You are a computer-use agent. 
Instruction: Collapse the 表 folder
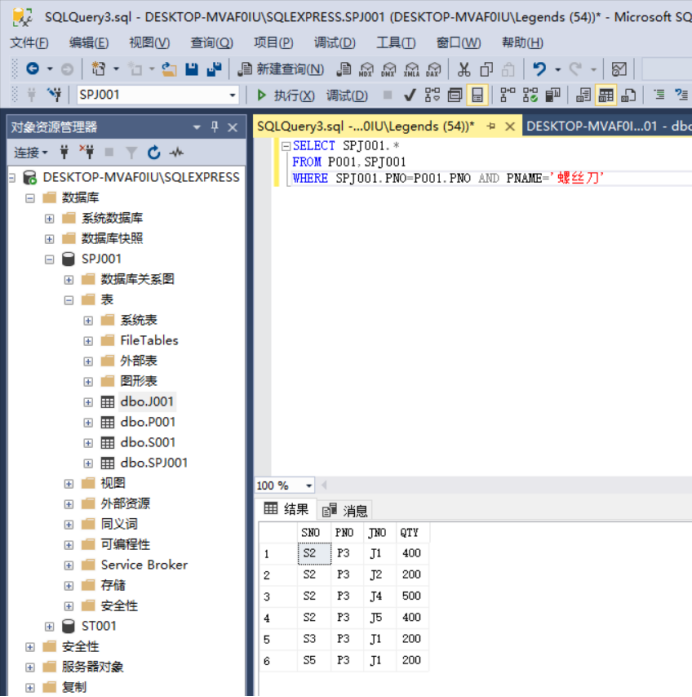pos(69,300)
